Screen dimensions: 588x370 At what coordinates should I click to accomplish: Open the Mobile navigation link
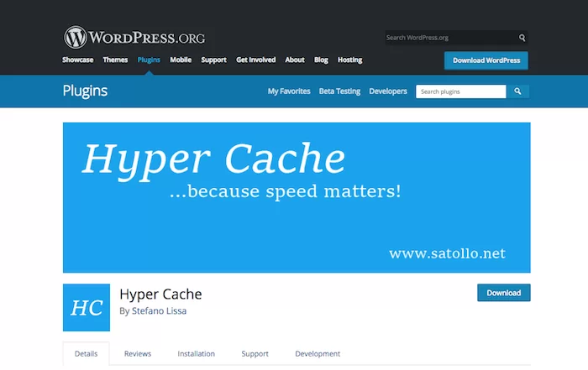[x=181, y=60]
